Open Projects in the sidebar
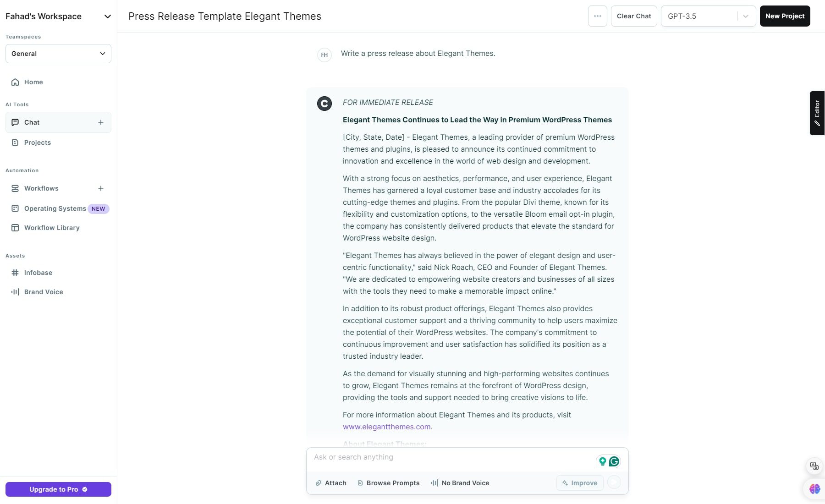The width and height of the screenshot is (825, 504). click(37, 142)
